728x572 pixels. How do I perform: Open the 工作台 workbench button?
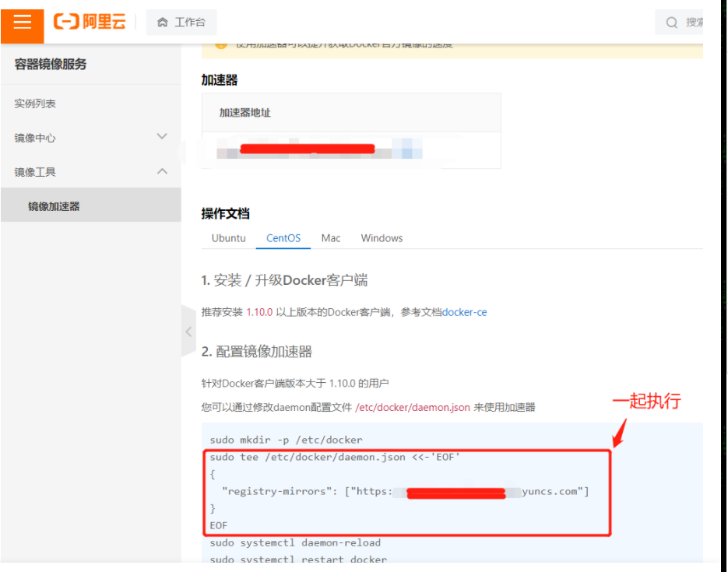click(x=181, y=22)
